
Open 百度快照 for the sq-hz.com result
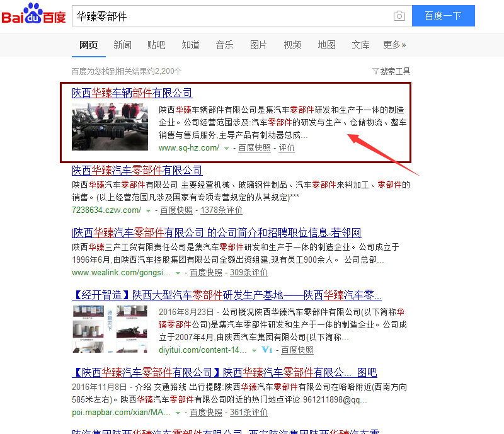[x=255, y=148]
